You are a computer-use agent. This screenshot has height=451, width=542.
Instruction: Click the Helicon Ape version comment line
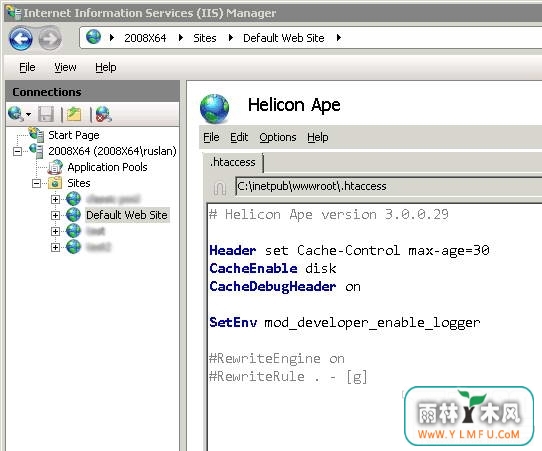click(x=329, y=215)
